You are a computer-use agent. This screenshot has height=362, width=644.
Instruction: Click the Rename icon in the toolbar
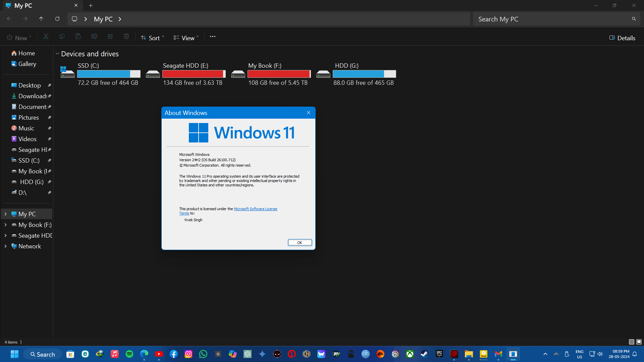point(94,36)
